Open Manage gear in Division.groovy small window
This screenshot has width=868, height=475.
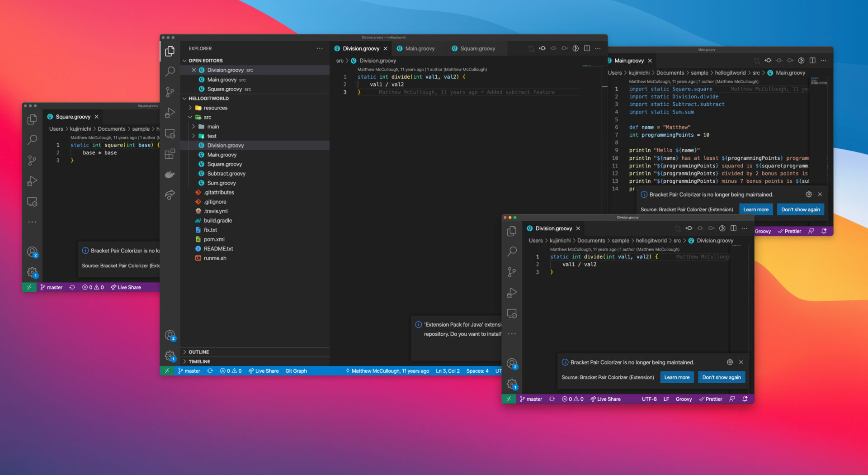[512, 384]
